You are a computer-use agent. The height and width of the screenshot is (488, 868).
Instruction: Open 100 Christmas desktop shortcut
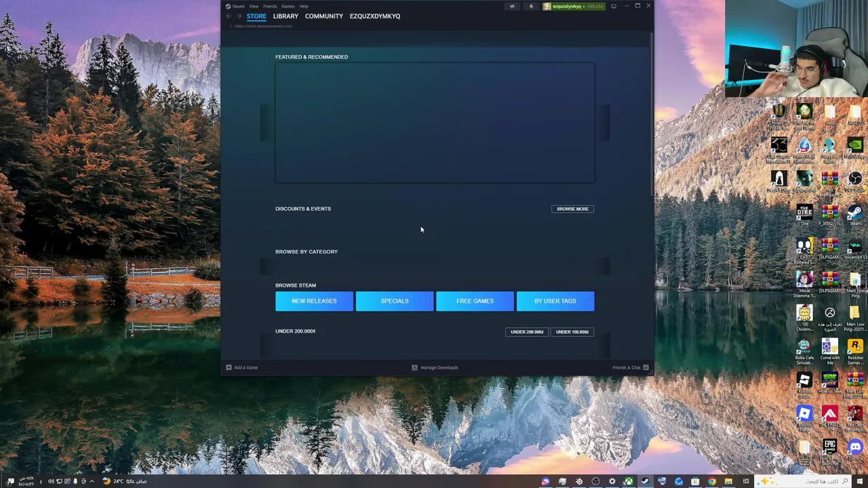[x=804, y=319]
